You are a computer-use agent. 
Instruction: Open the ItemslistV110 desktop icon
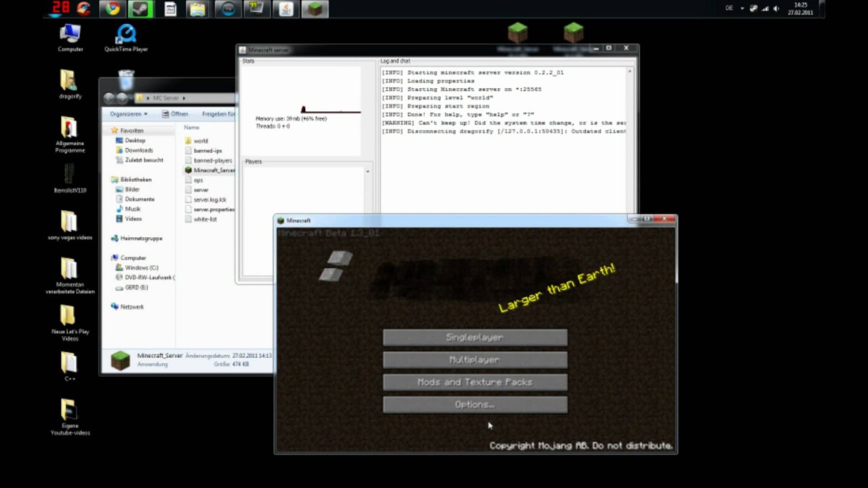point(70,178)
